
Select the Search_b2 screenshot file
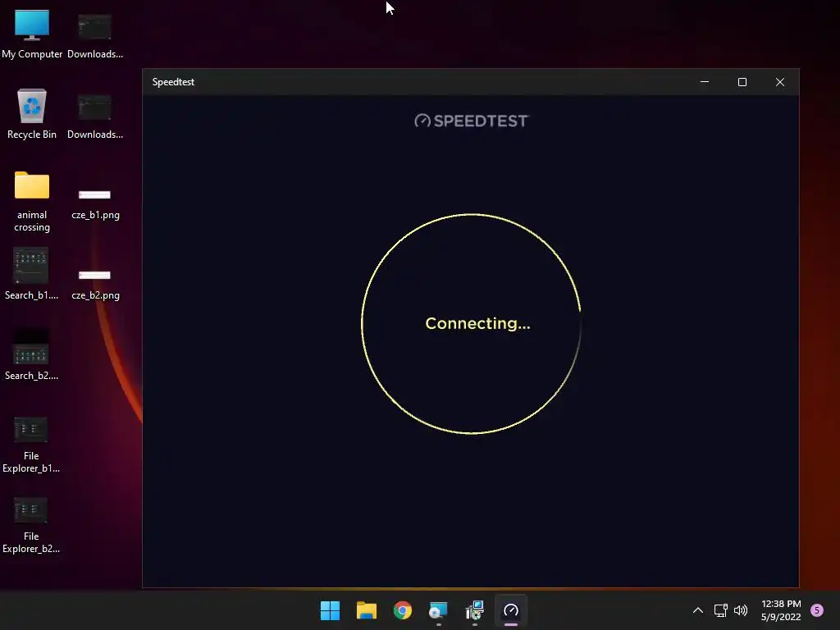[31, 354]
